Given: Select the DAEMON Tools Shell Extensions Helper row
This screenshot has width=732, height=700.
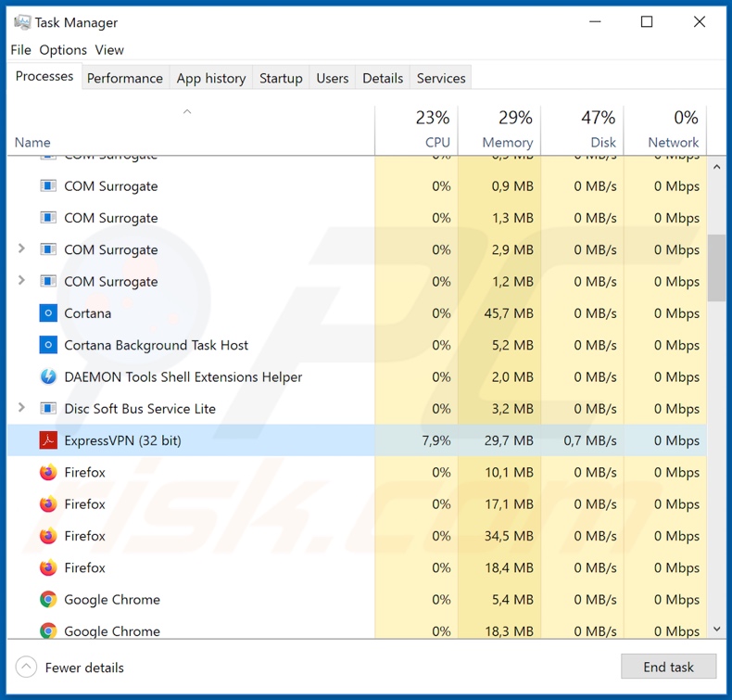Looking at the screenshot, I should click(x=357, y=376).
